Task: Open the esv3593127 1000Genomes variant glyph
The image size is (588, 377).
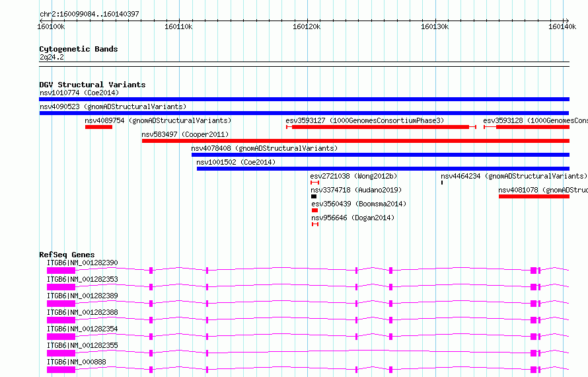Action: coord(381,127)
